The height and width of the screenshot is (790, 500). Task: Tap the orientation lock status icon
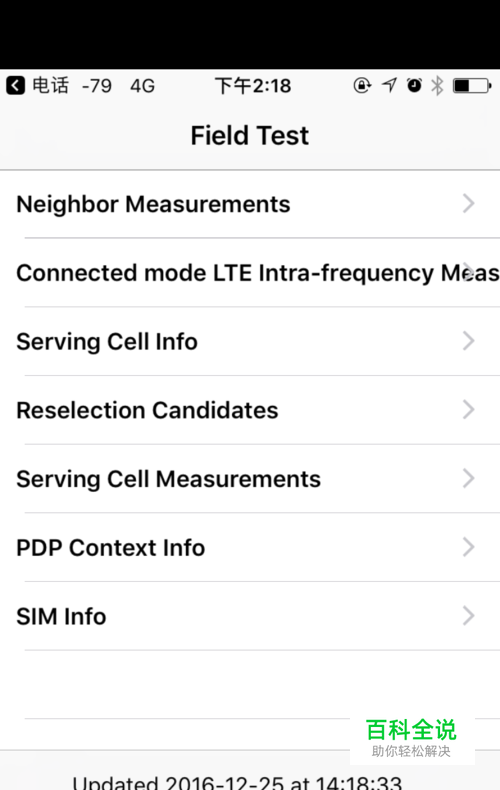362,86
